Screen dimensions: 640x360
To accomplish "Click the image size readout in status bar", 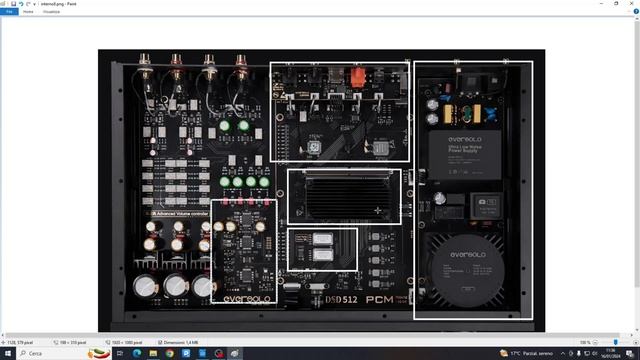I will pos(124,343).
